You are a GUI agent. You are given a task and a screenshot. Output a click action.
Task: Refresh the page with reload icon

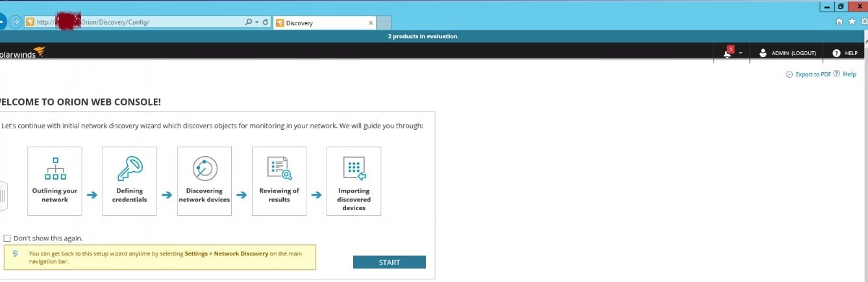[x=266, y=22]
